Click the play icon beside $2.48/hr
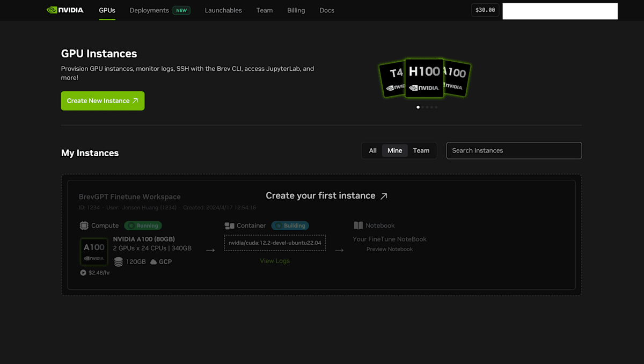 pos(83,273)
